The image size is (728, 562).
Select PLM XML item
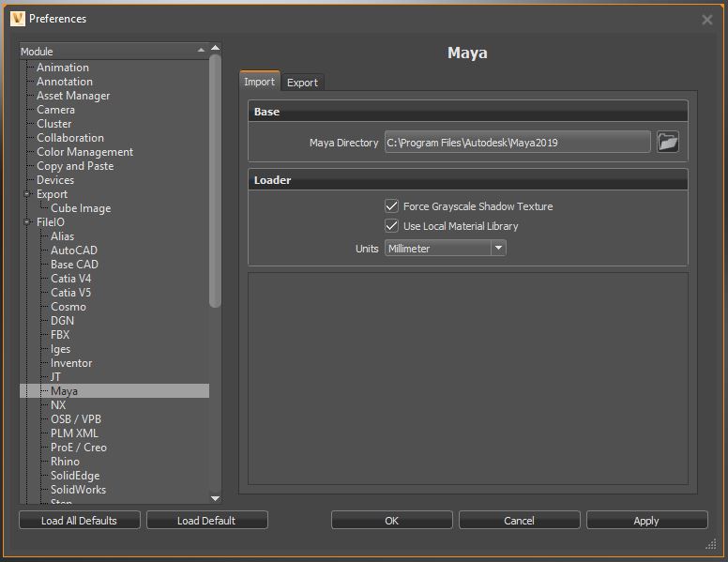click(x=74, y=433)
